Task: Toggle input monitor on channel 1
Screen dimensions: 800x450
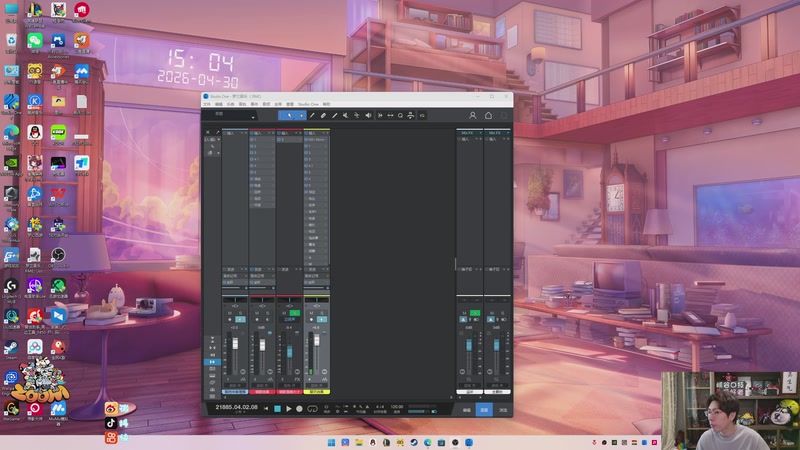Action: coord(240,319)
